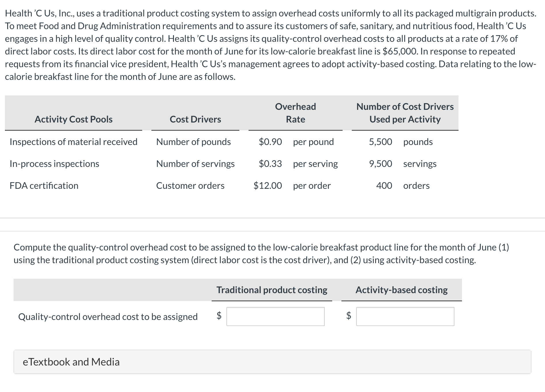
Task: Select the Customer orders cost driver cell
Action: click(x=190, y=186)
